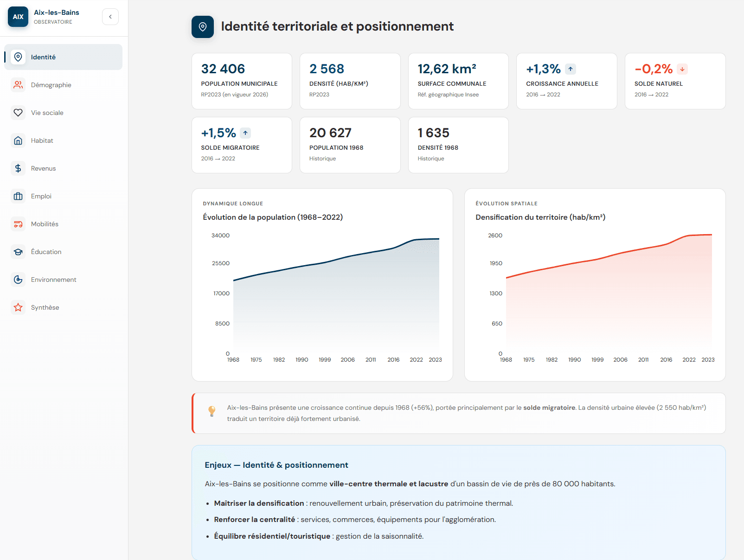Select the Habitat house icon

coord(18,140)
